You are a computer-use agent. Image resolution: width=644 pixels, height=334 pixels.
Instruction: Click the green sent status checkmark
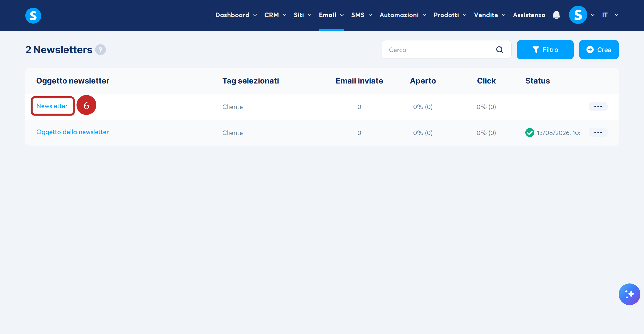pos(530,133)
